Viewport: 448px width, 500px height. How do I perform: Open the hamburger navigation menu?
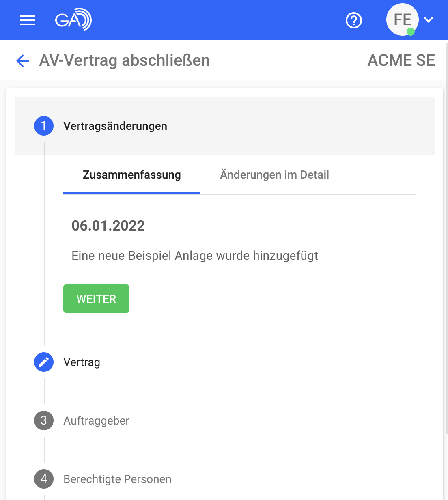[28, 20]
